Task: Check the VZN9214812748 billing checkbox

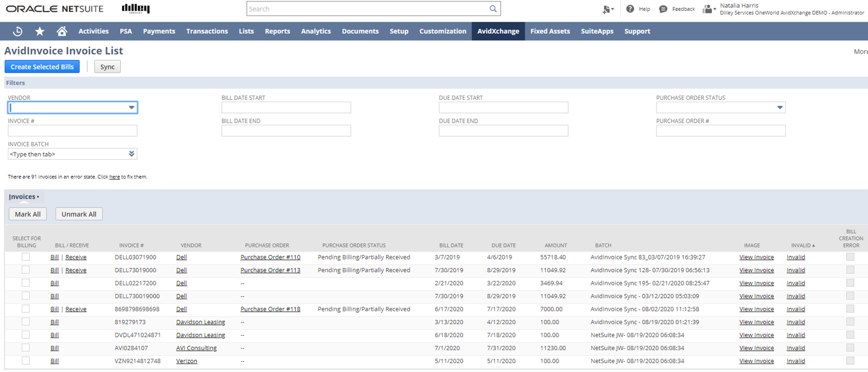Action: coord(25,361)
